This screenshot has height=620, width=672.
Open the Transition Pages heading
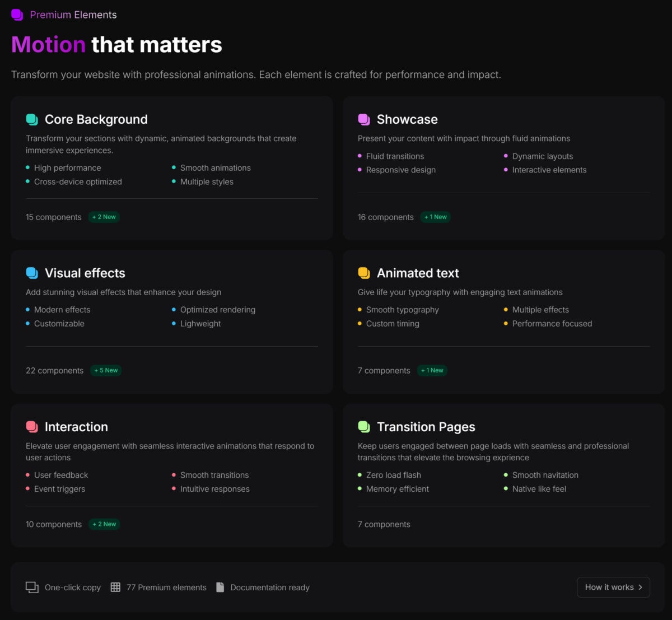tap(426, 427)
